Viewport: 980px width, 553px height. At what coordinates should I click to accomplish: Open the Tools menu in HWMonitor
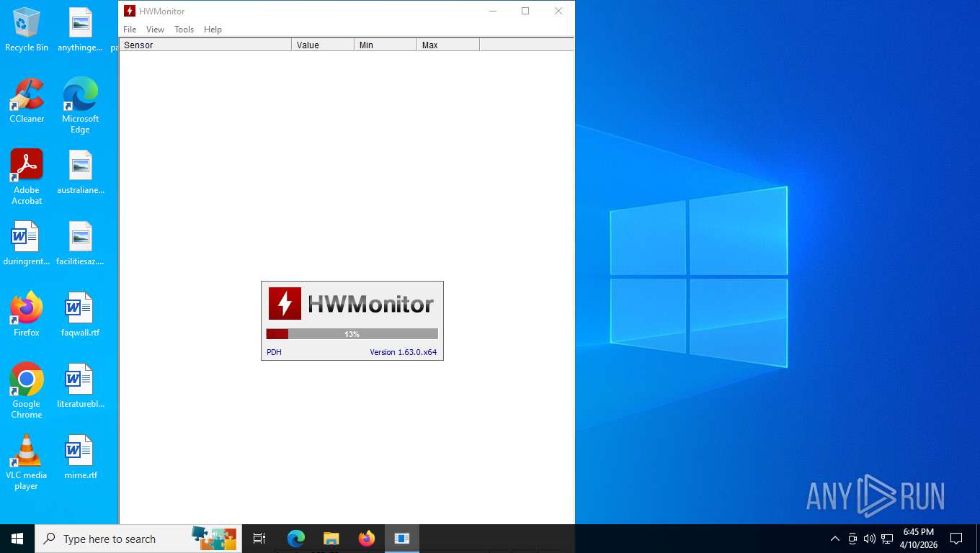[x=184, y=30]
